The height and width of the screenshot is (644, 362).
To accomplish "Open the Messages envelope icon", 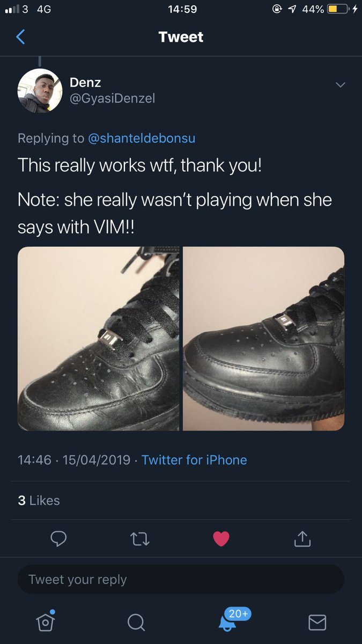I will [x=317, y=622].
